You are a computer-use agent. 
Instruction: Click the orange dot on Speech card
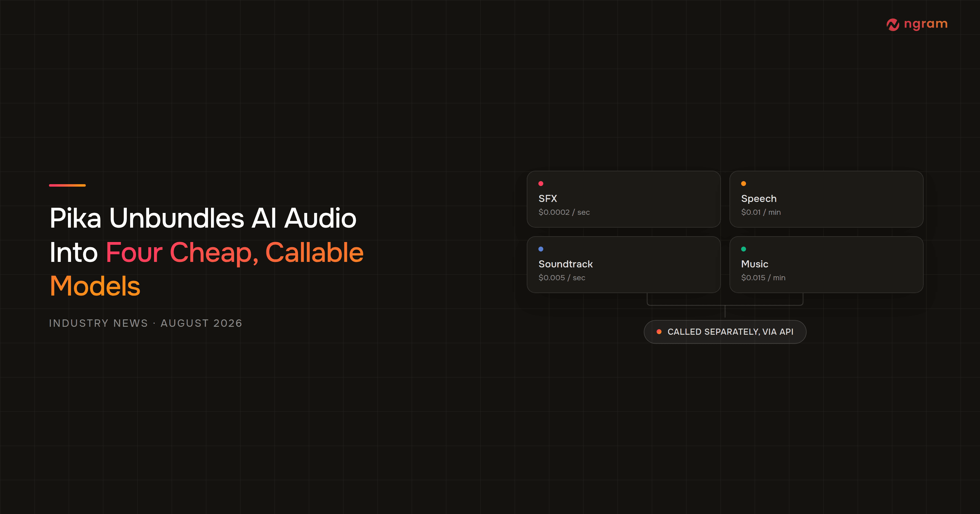pos(743,184)
